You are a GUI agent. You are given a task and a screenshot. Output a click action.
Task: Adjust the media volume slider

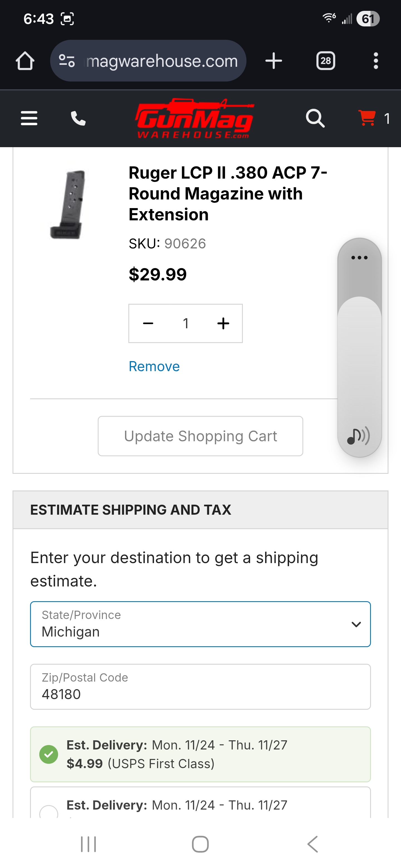click(359, 354)
